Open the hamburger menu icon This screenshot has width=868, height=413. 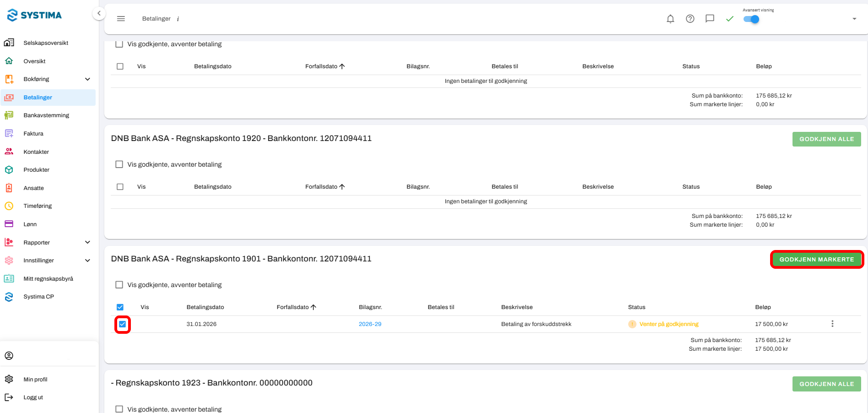coord(121,19)
